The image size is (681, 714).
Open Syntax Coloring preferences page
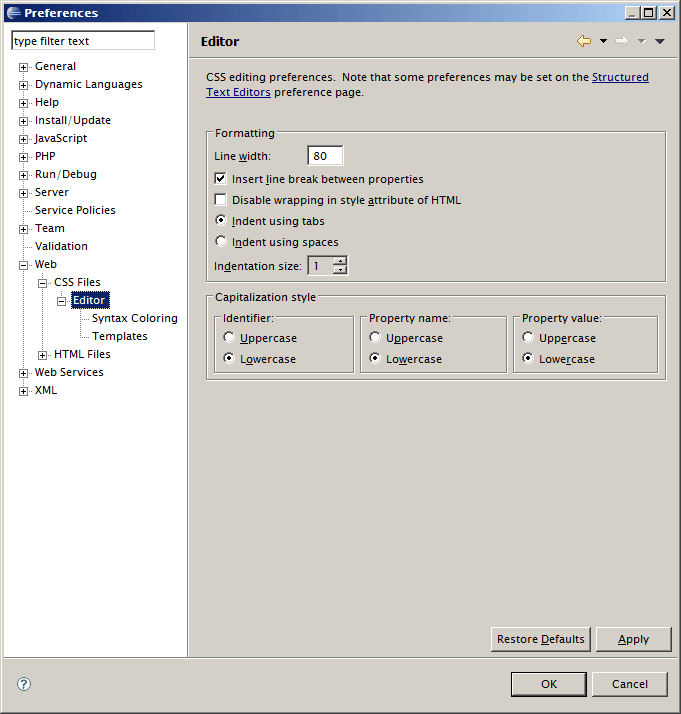pos(135,318)
